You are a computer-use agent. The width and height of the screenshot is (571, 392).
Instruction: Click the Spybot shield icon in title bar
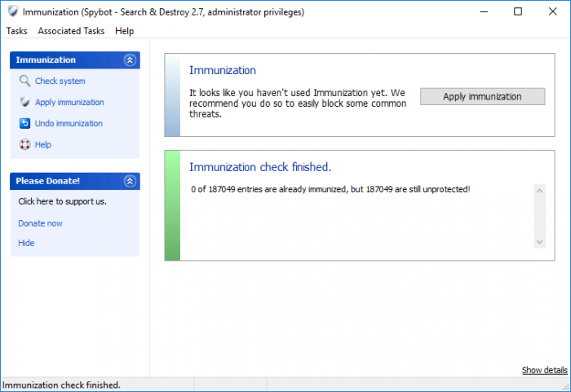(x=13, y=11)
